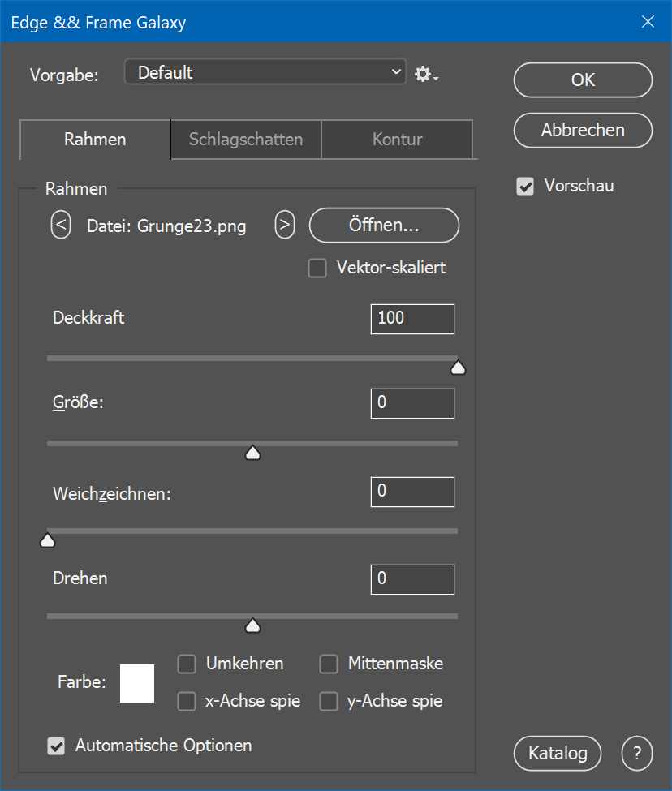
Task: Open the Katalog button
Action: coord(558,753)
